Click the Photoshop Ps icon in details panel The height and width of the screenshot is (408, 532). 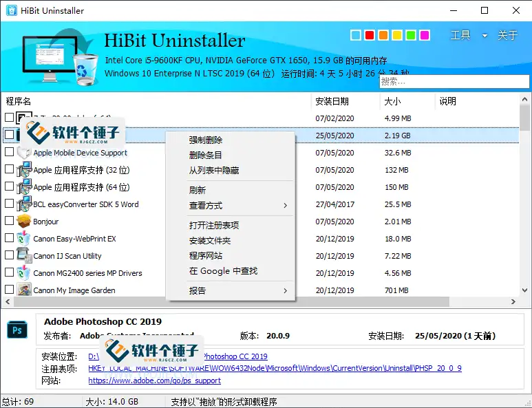[17, 330]
